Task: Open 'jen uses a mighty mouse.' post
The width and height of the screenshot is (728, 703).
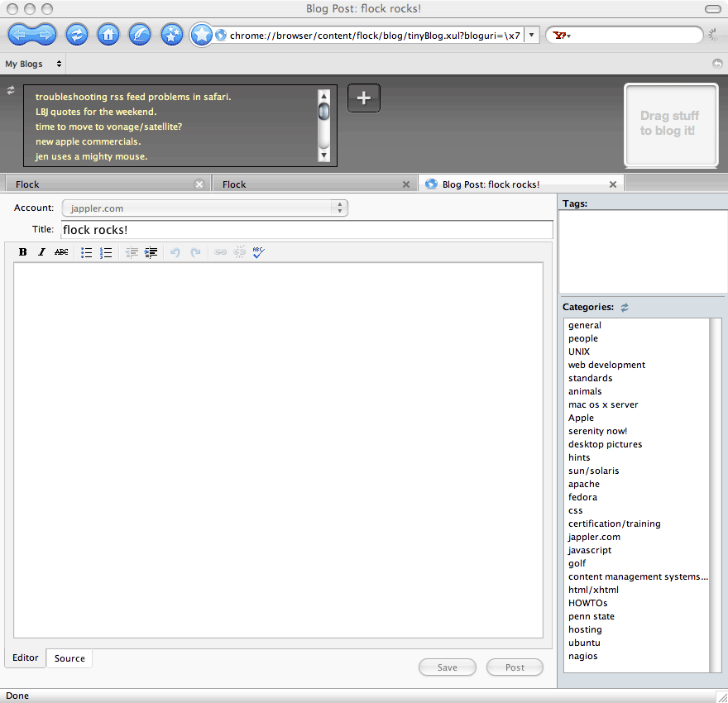Action: pyautogui.click(x=92, y=156)
